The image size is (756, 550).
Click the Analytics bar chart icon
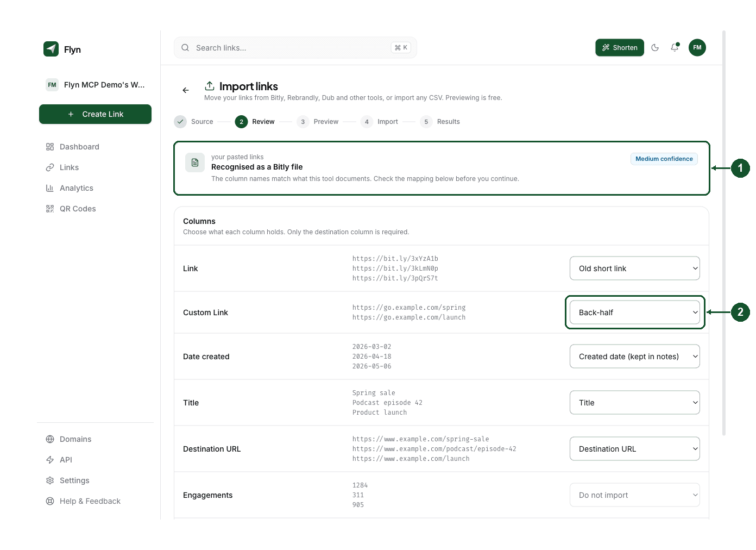click(50, 188)
